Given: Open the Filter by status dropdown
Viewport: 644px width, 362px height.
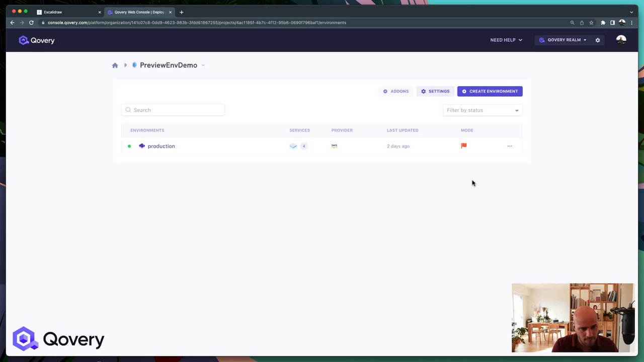Looking at the screenshot, I should [482, 110].
